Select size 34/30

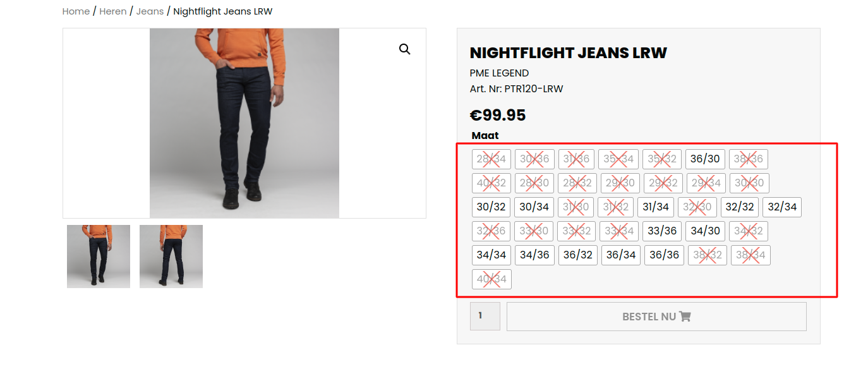click(x=706, y=231)
